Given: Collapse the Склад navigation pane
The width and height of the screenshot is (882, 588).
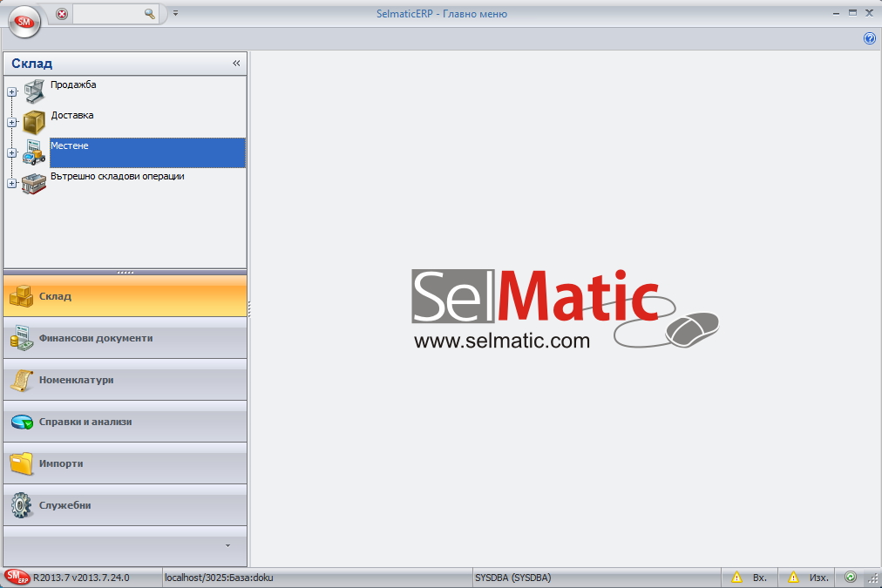Looking at the screenshot, I should pos(236,63).
